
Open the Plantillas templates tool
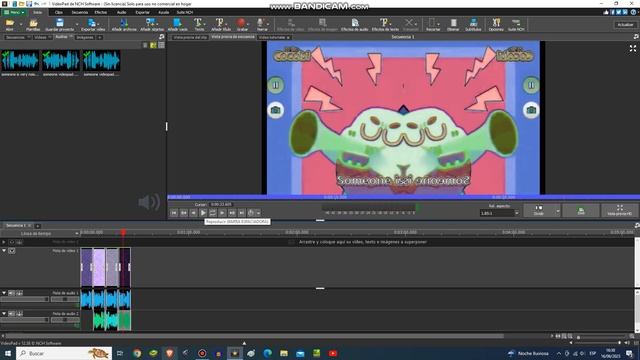(x=33, y=24)
